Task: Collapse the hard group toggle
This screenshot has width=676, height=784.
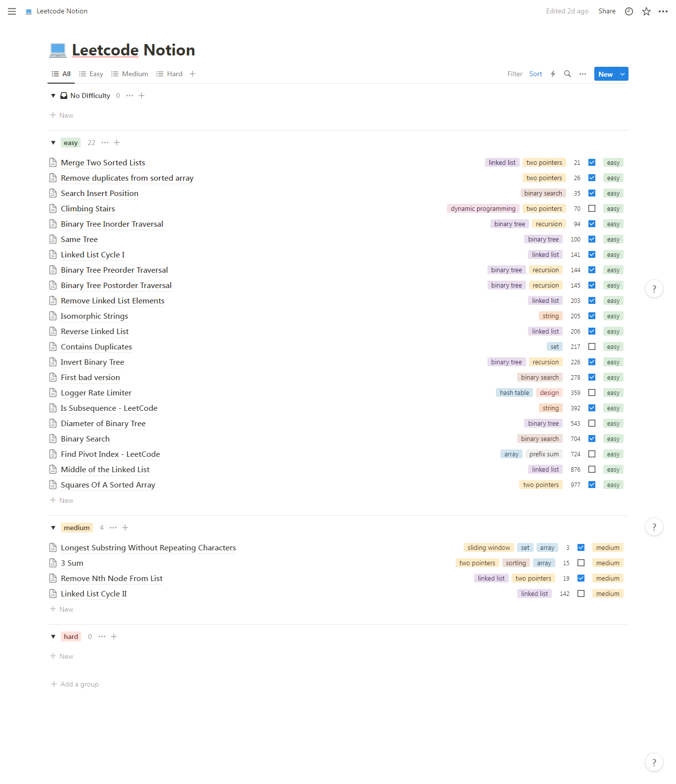Action: pos(53,637)
